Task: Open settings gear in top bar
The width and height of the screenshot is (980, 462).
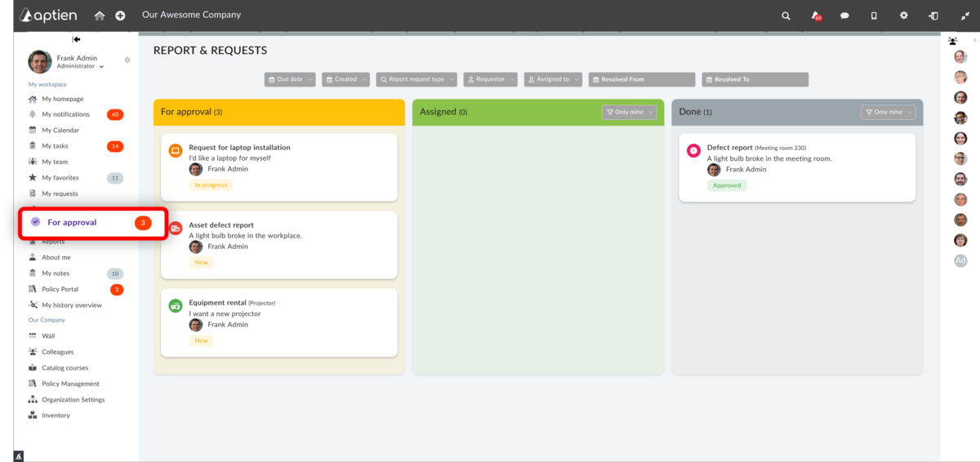Action: (903, 16)
